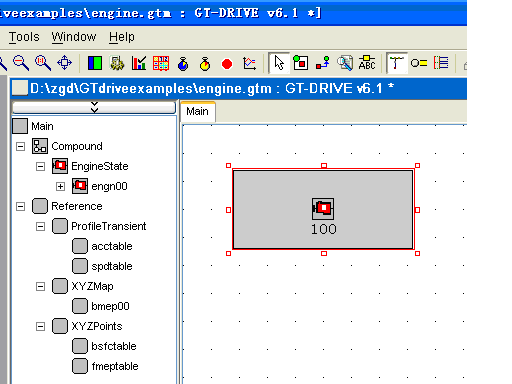This screenshot has width=512, height=384.
Task: Toggle the red and blue list view icon
Action: pyautogui.click(x=441, y=63)
